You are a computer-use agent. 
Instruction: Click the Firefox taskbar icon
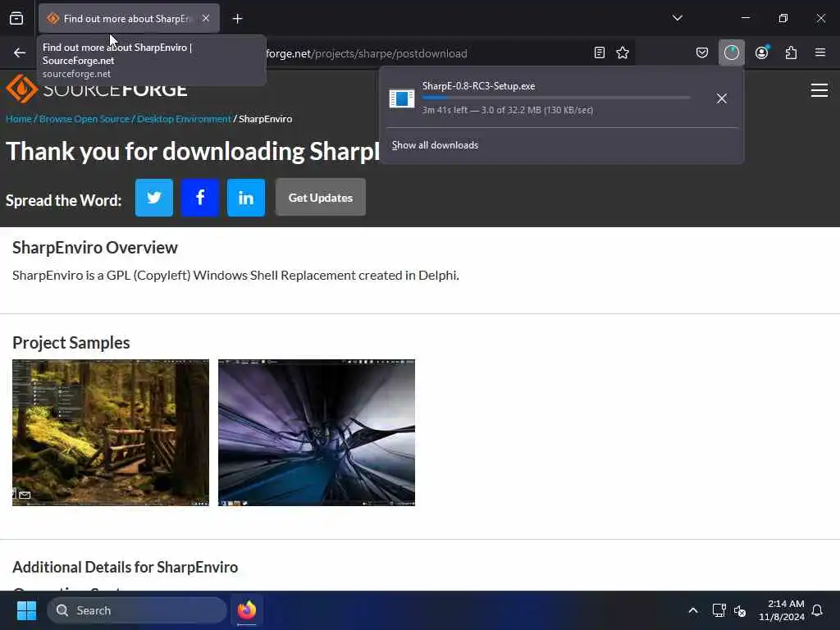point(247,610)
